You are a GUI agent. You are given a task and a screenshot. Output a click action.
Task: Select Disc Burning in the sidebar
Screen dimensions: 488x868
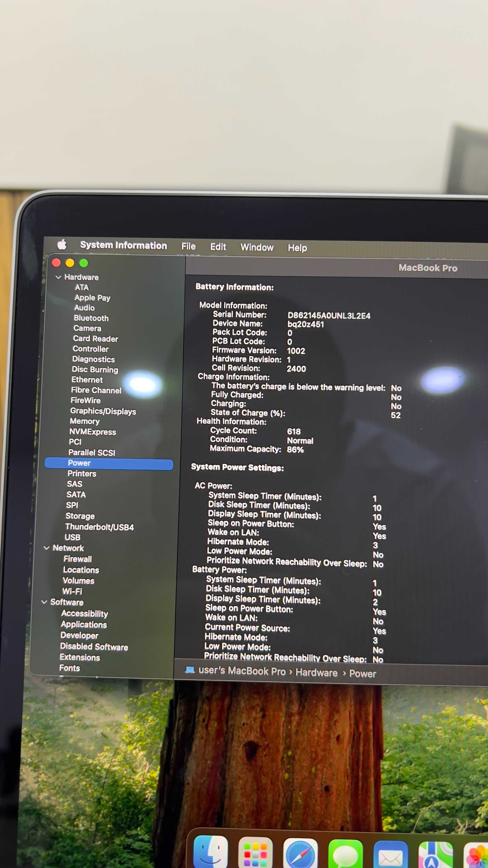[x=95, y=370]
